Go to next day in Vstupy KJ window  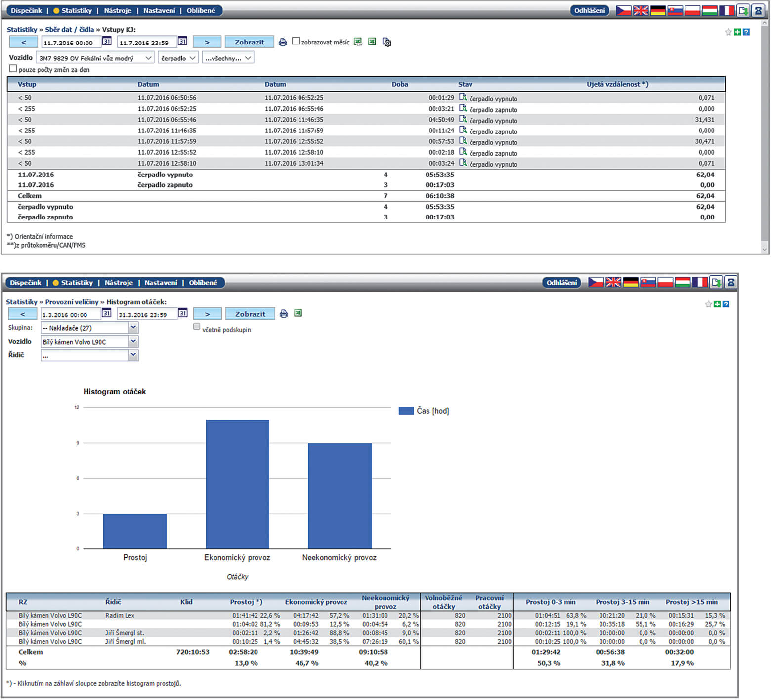tap(207, 42)
